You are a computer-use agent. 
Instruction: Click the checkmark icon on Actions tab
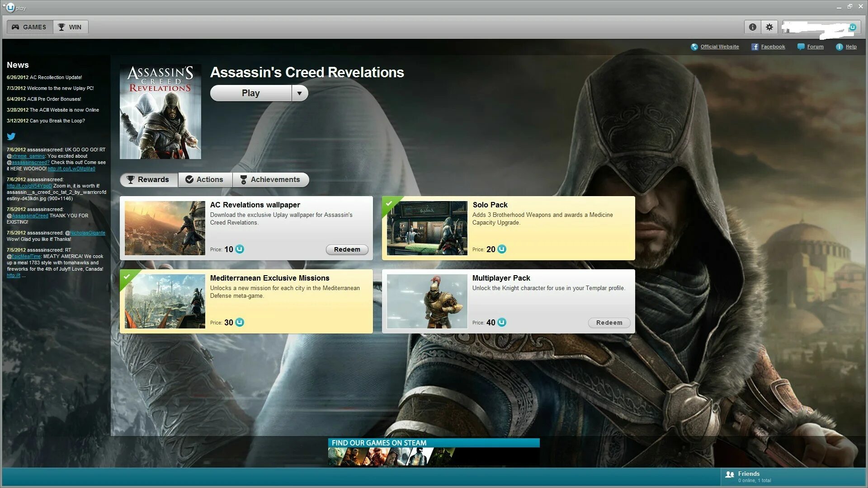[189, 179]
